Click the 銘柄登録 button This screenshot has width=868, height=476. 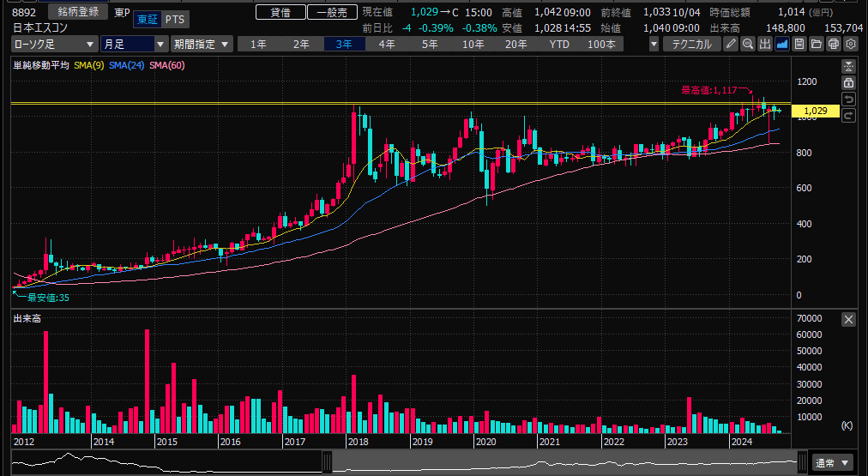[x=78, y=12]
